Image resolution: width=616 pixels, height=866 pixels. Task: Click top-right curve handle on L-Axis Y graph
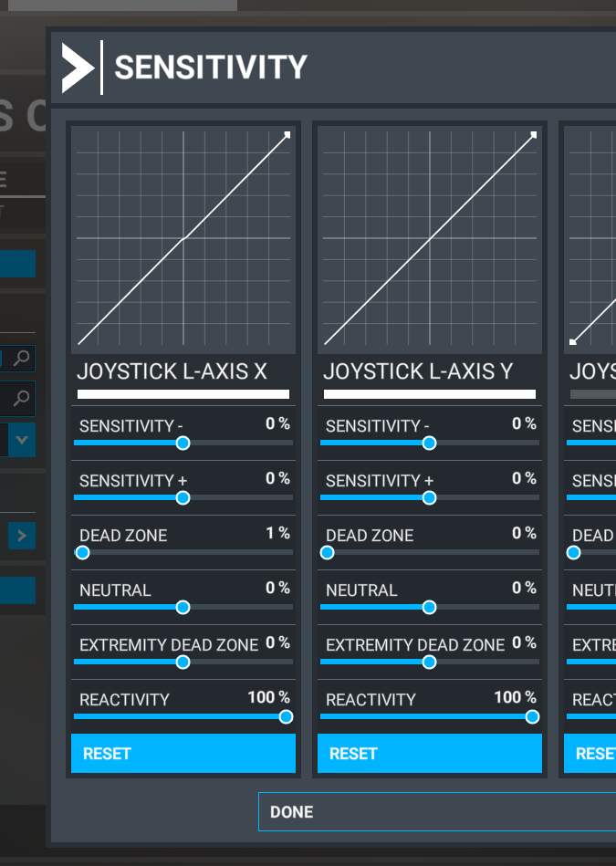[x=534, y=135]
